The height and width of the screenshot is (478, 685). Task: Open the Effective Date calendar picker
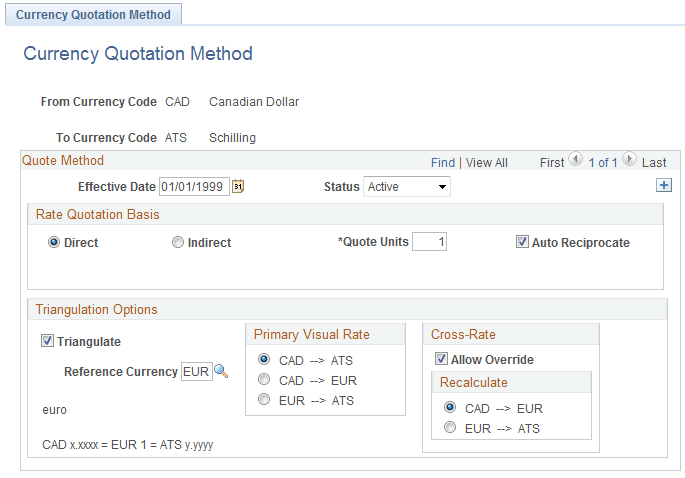(238, 186)
